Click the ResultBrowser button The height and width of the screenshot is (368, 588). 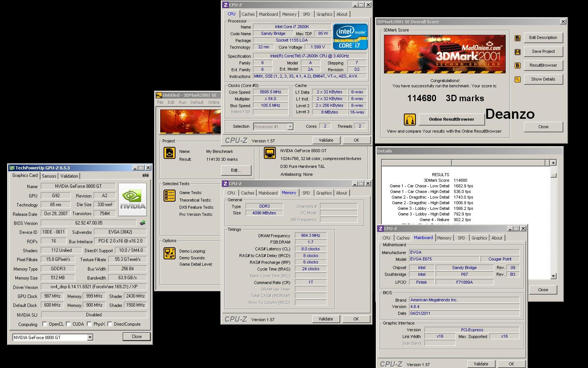(543, 65)
